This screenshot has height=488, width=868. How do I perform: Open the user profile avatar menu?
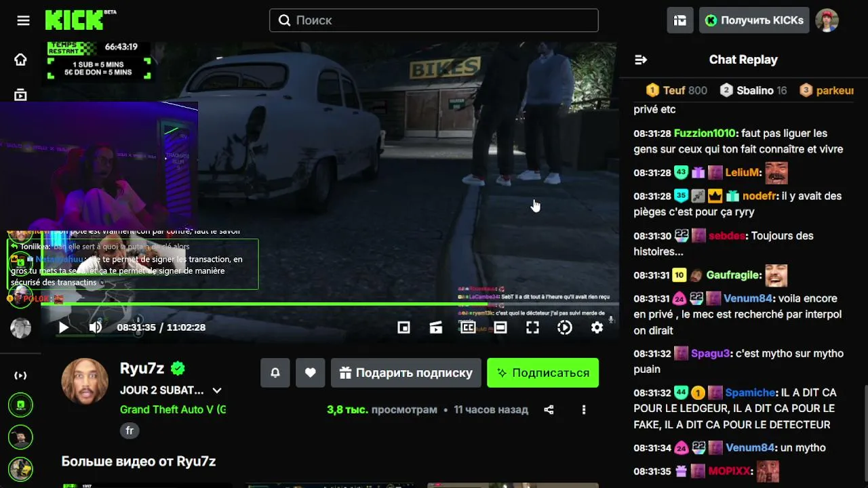tap(827, 20)
